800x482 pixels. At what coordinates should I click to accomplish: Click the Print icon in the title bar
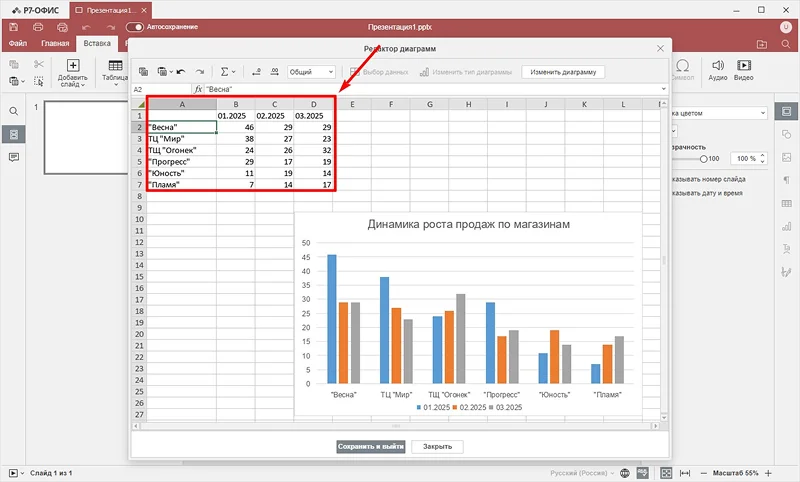click(38, 27)
